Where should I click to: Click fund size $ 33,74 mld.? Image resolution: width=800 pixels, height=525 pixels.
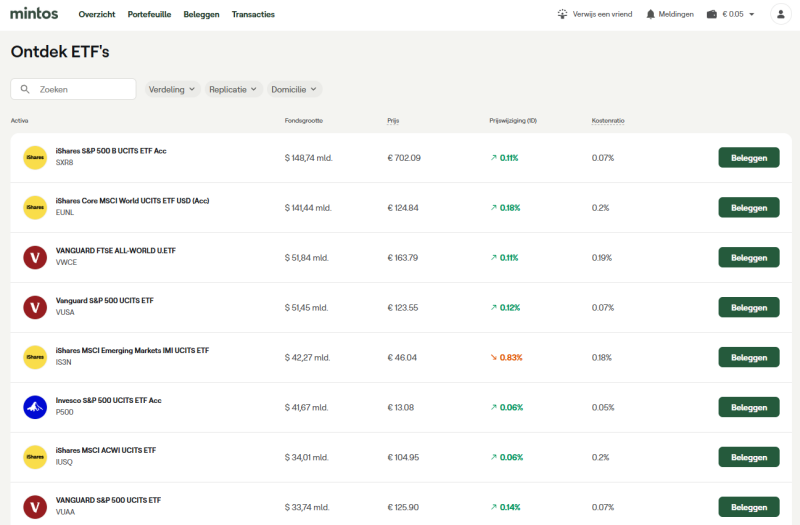(x=307, y=508)
